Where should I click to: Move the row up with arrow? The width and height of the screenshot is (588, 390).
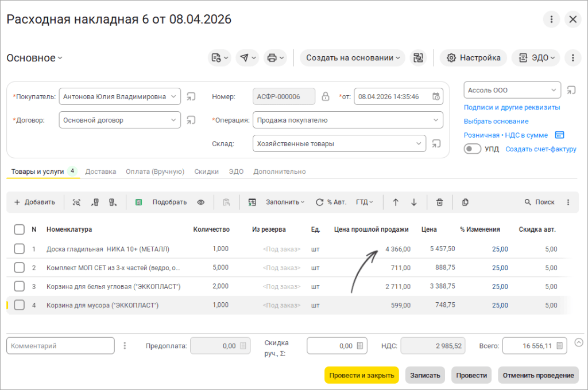396,202
